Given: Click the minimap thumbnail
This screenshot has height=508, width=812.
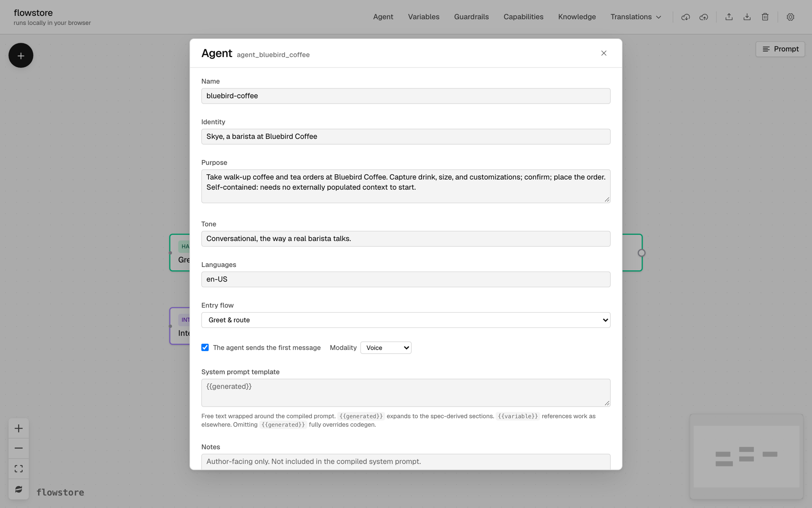Looking at the screenshot, I should point(746,456).
